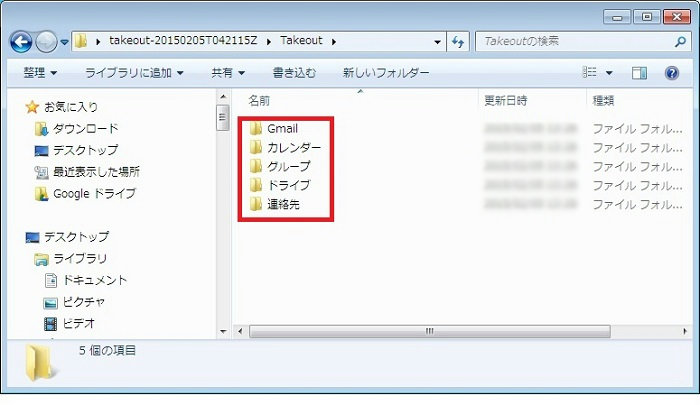Open the recent pages dropdown arrow
This screenshot has width=700, height=405.
pyautogui.click(x=65, y=42)
